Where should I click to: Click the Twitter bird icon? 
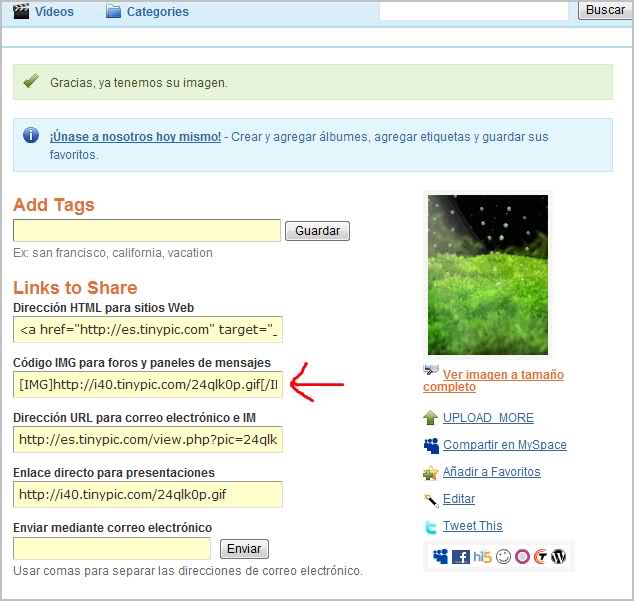pos(431,526)
